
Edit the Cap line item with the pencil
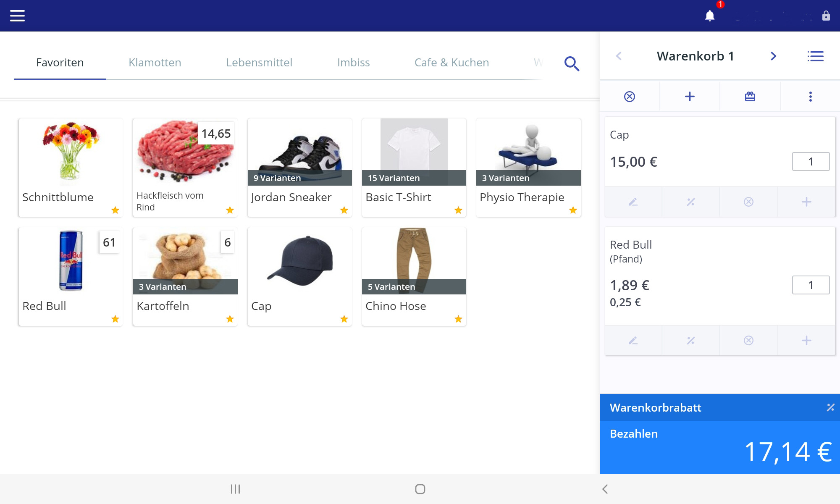click(x=633, y=202)
